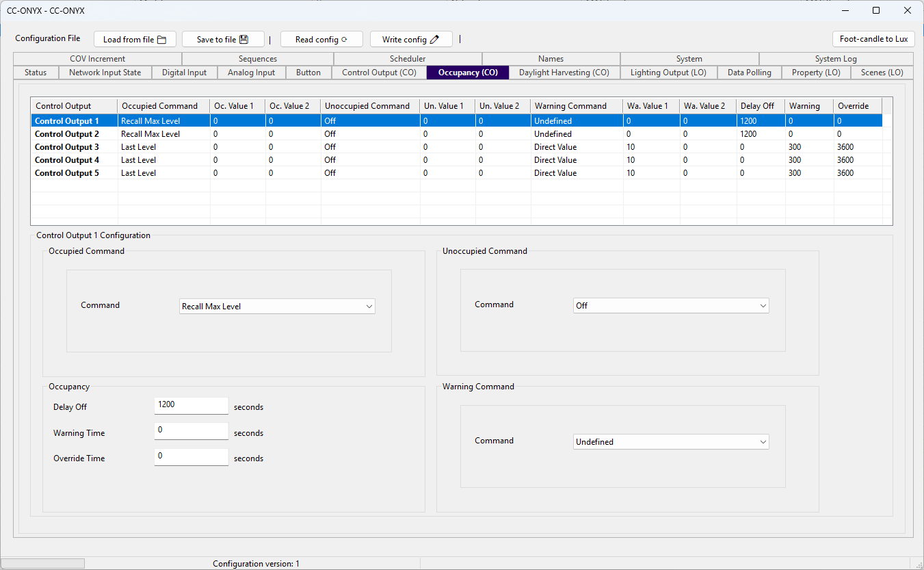Expand the Warning Command dropdown showing Undefined
This screenshot has height=570, width=924.
click(671, 442)
